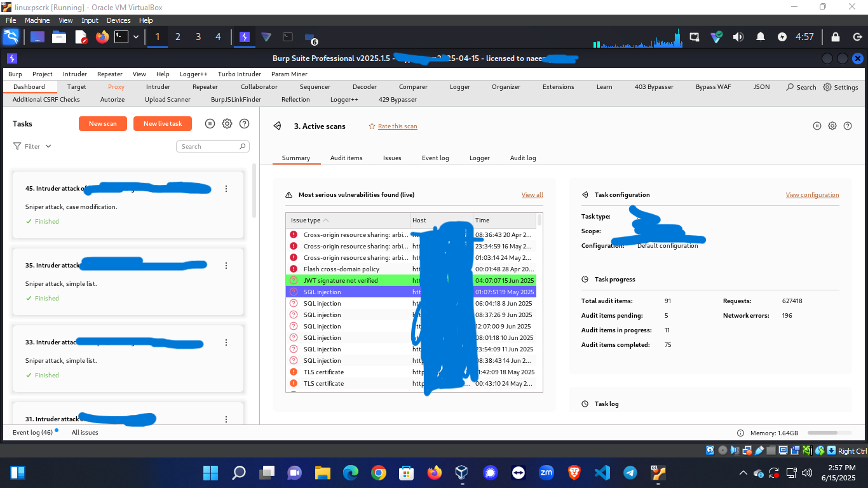Click the memory usage bar
Viewport: 868px width, 488px height.
coord(829,432)
